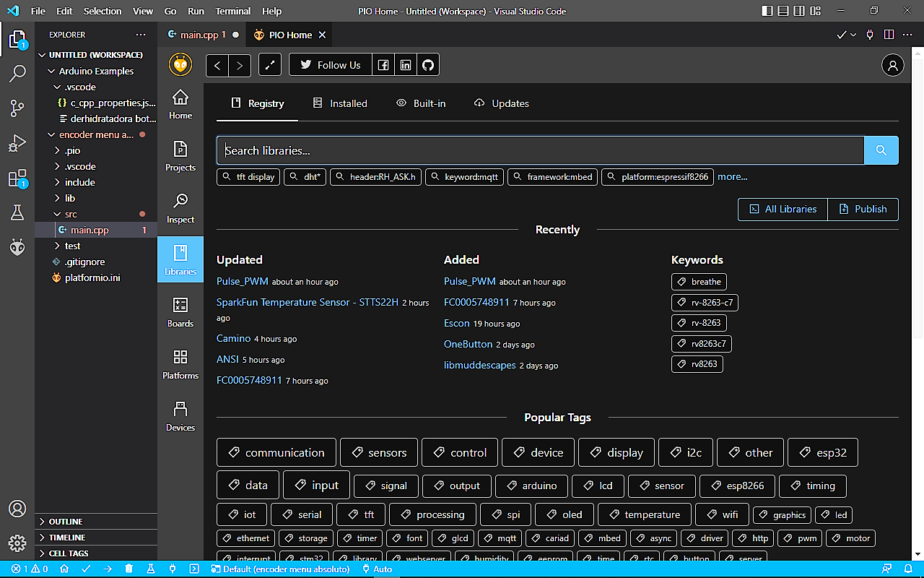This screenshot has width=924, height=578.
Task: Click the GitHub icon in PIO toolbar
Action: point(428,65)
